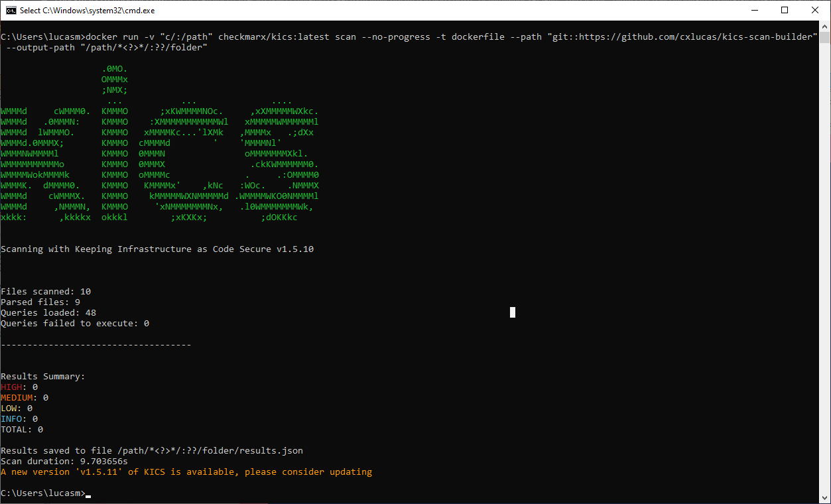Click the 'INFO: 0' line
This screenshot has width=831, height=504.
pos(19,418)
